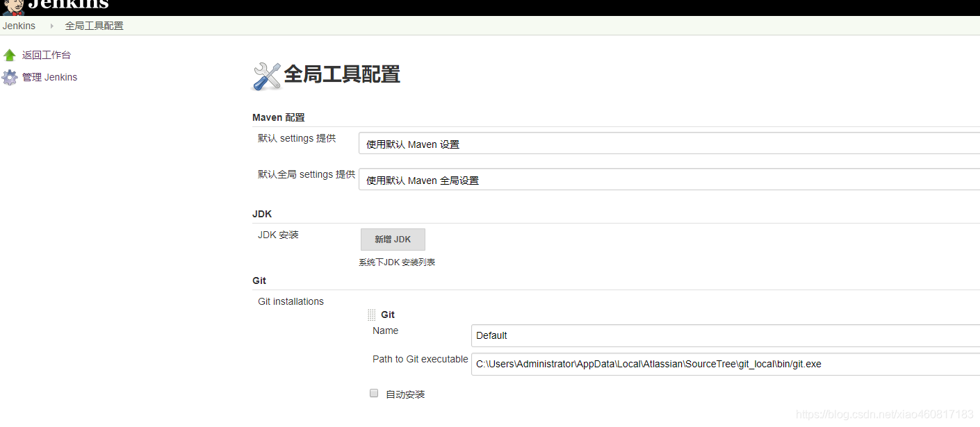Click the 默认 settings 提供 label
The image size is (980, 427).
(297, 138)
